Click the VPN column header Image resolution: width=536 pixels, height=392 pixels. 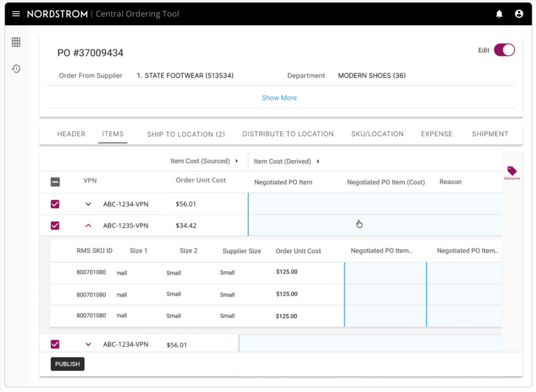[90, 180]
